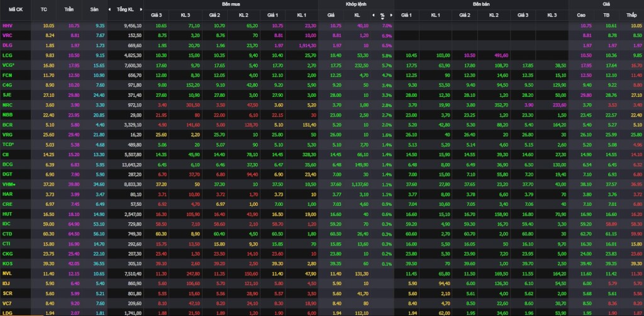
Task: Click the right arrow after the % header
Action: [391, 15]
